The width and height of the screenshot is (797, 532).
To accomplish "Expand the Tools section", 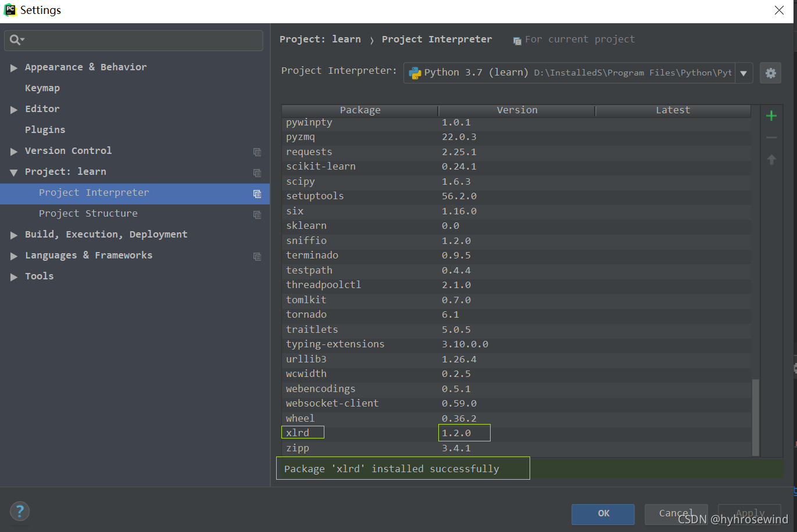I will [13, 277].
